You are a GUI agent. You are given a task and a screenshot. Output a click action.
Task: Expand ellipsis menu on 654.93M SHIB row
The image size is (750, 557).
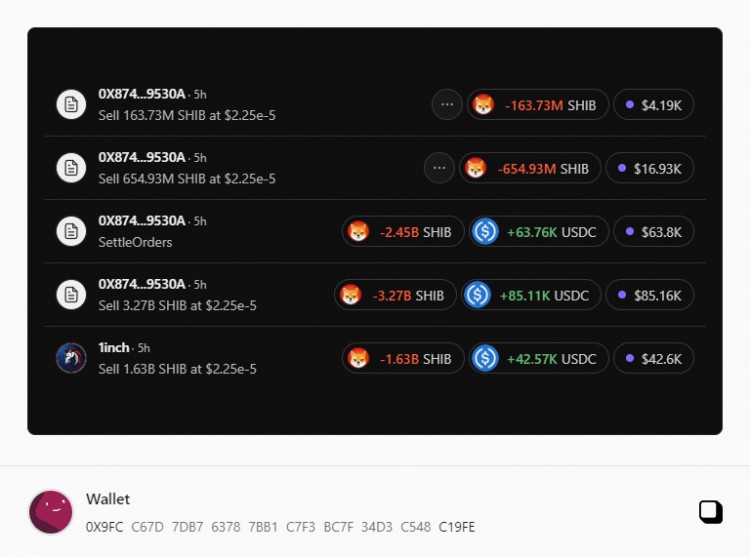click(x=439, y=168)
